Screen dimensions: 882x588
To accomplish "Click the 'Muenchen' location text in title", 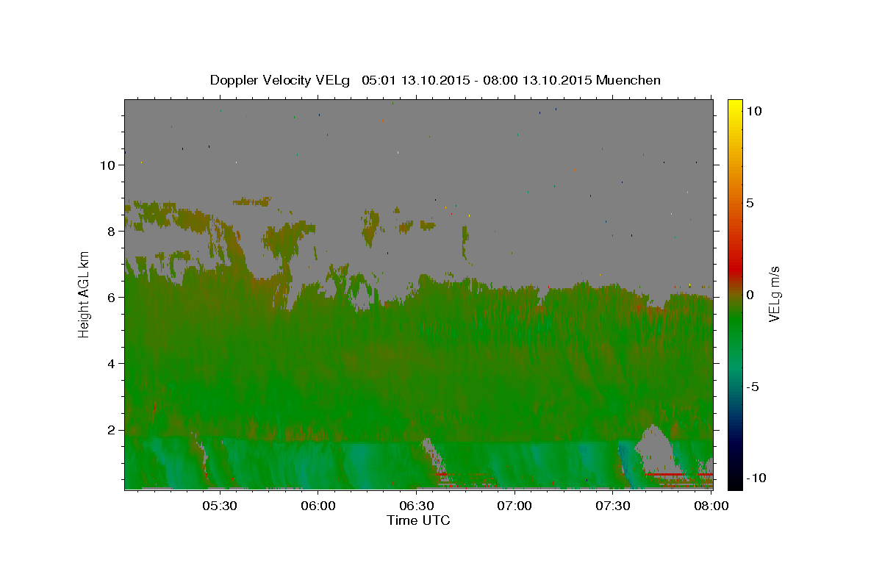I will (x=628, y=80).
